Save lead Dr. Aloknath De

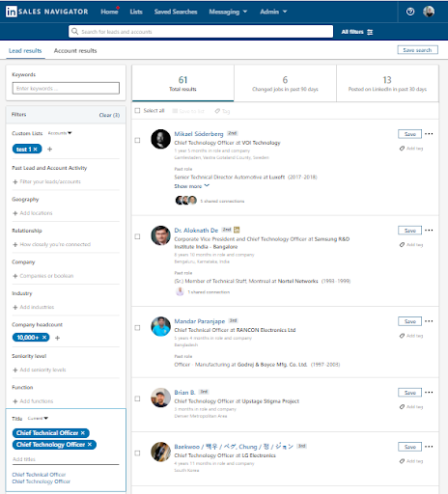click(x=409, y=231)
